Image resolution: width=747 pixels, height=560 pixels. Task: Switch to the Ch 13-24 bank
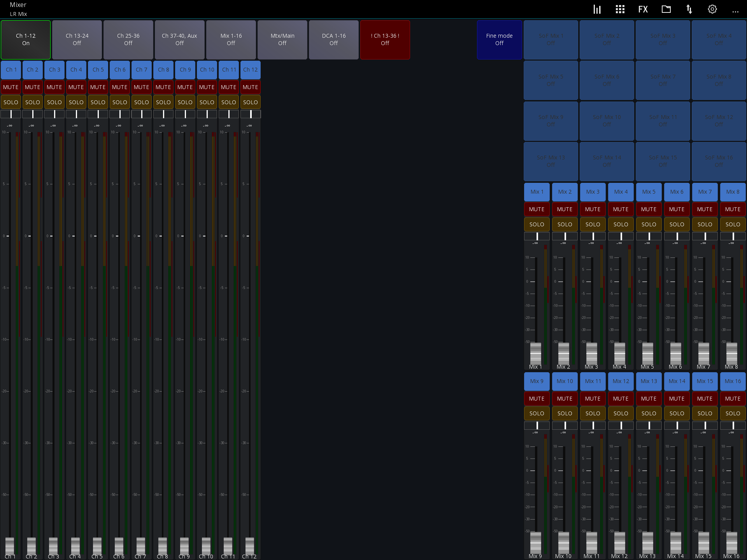click(x=77, y=39)
